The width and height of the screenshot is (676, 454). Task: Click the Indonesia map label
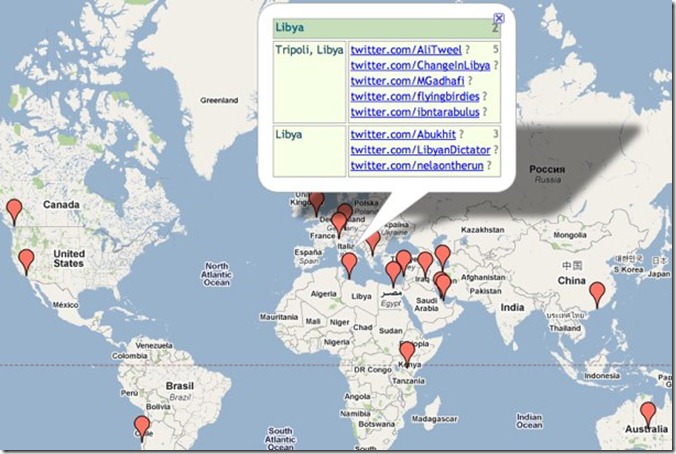(601, 376)
